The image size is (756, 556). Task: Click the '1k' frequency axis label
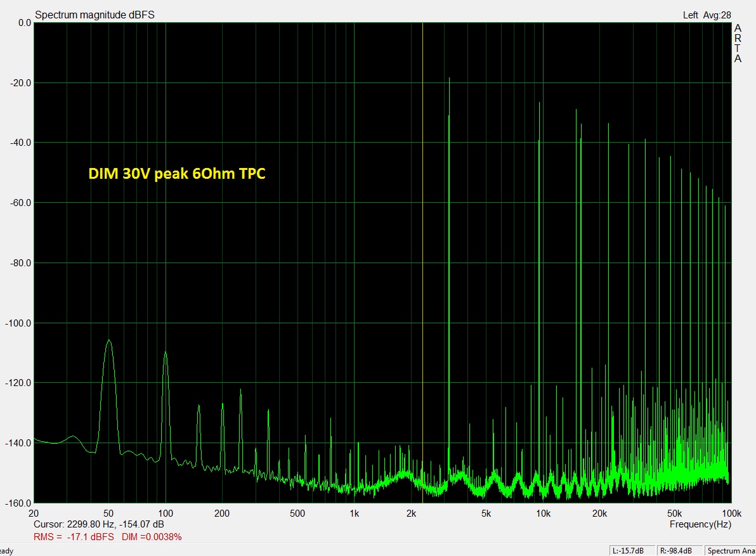pyautogui.click(x=355, y=514)
